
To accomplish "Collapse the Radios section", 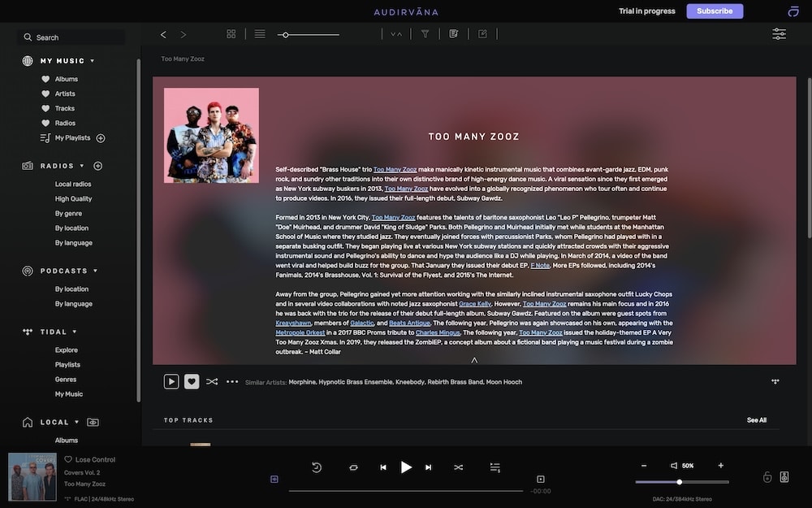I will [x=82, y=166].
